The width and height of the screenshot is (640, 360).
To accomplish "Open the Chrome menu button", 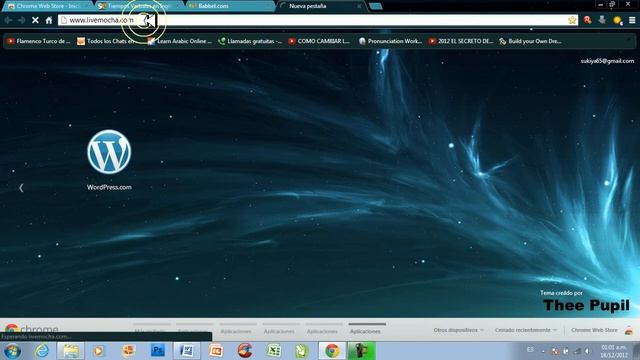I will click(x=632, y=20).
